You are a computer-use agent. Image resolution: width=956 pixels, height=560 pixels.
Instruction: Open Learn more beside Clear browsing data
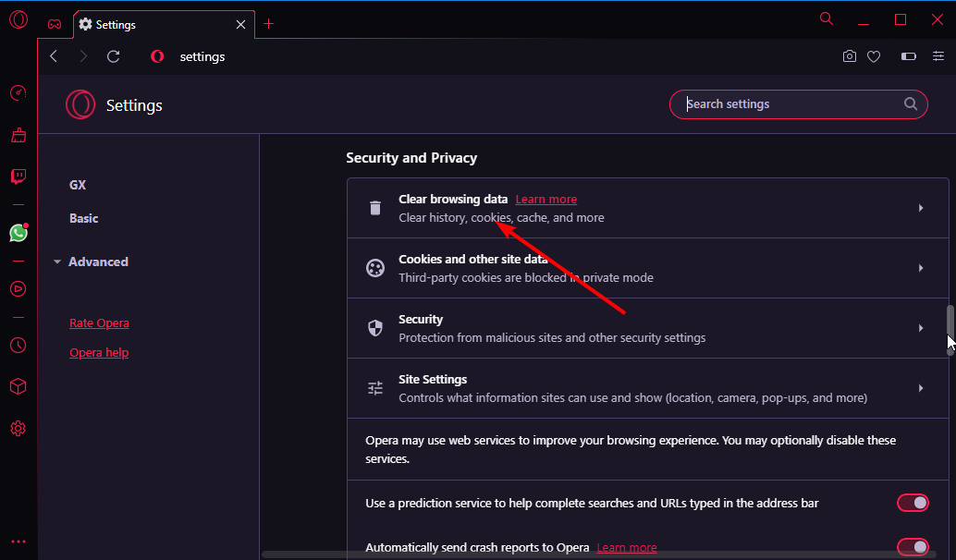click(546, 200)
